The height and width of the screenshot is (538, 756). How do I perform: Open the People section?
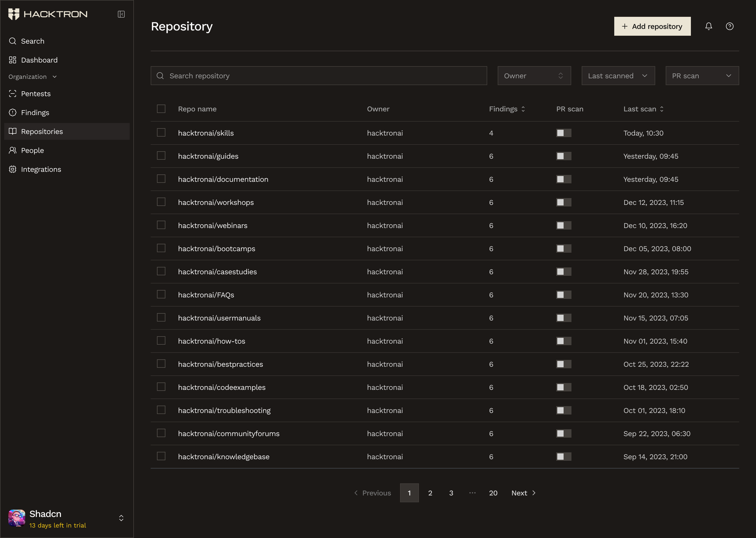(32, 150)
